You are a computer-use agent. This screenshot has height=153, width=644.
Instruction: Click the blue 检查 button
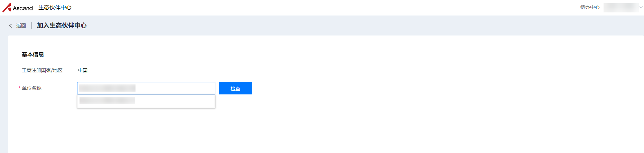[235, 88]
